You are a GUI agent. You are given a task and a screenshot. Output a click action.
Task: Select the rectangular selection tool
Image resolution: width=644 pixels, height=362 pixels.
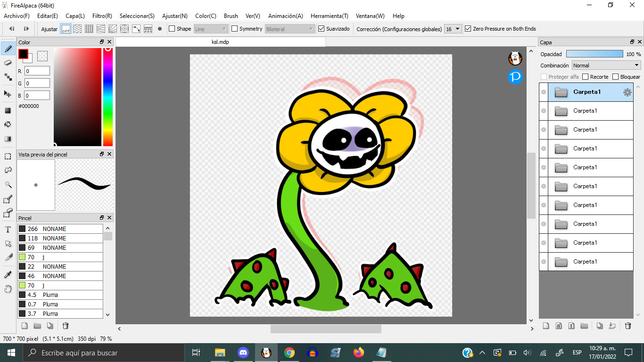tap(8, 156)
